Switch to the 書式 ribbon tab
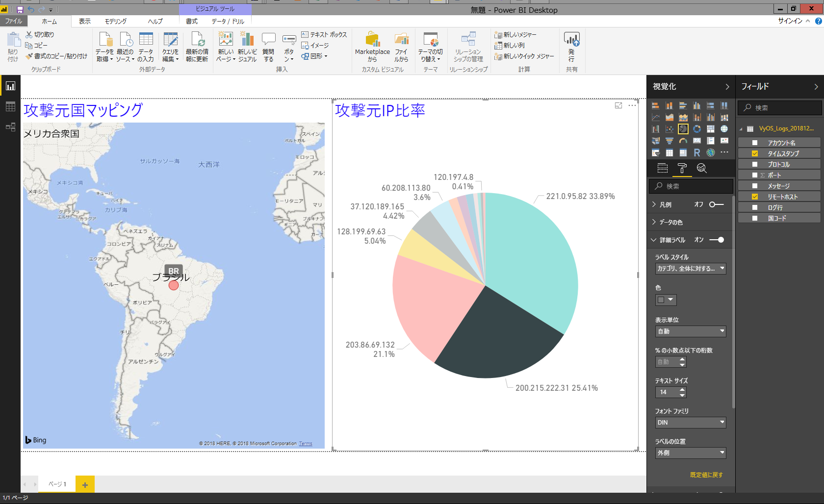The image size is (824, 504). [x=192, y=21]
